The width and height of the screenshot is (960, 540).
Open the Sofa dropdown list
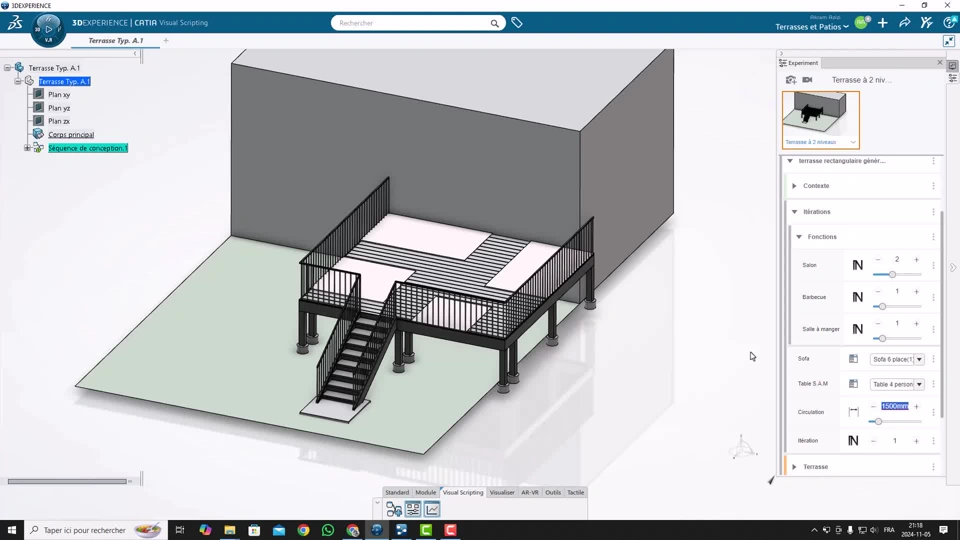pos(919,359)
